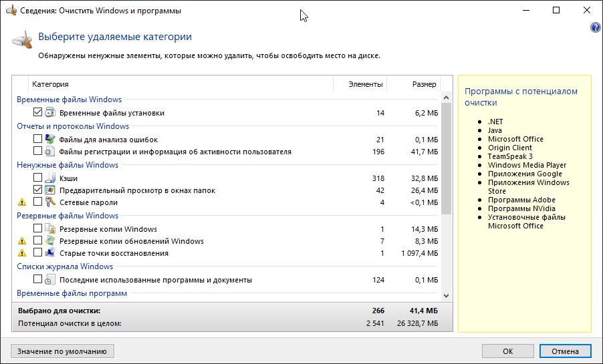The height and width of the screenshot is (364, 603).
Task: Click the Временные файлы установки row icon
Action: 50,113
